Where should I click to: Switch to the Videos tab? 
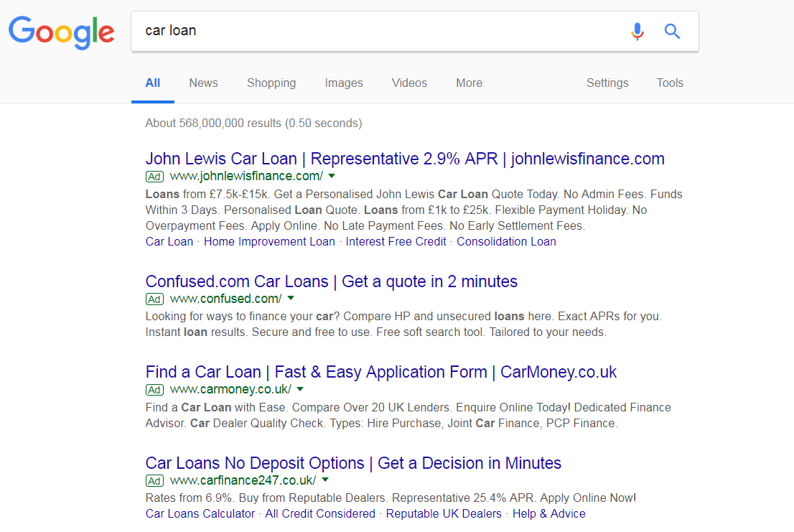(x=409, y=83)
